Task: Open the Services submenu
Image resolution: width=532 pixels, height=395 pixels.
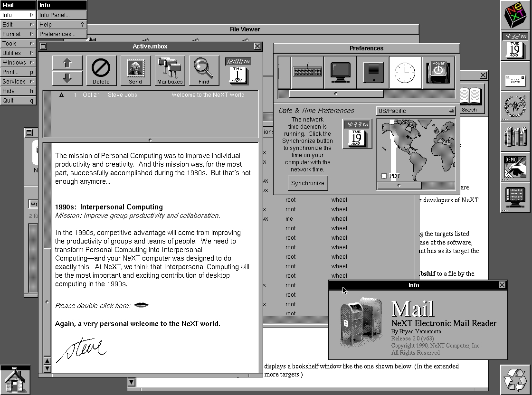Action: coord(18,81)
